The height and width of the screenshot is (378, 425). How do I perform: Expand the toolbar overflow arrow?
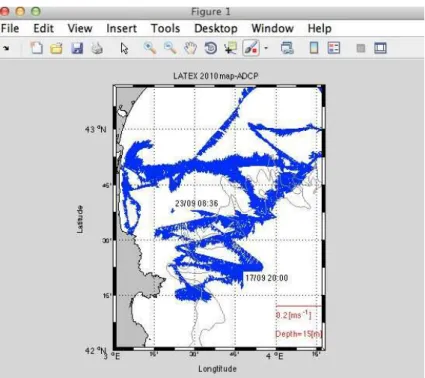pos(6,49)
